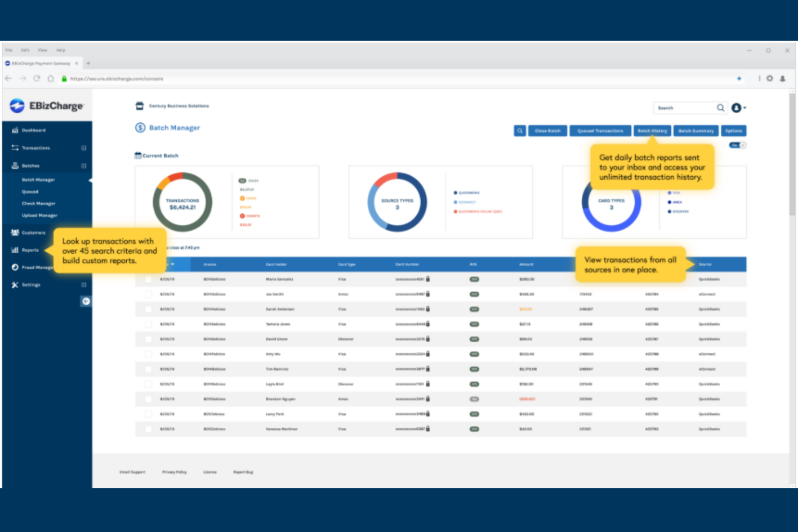Screen dimensions: 798x532
Task: Check the first transaction row checkbox
Action: point(148,279)
